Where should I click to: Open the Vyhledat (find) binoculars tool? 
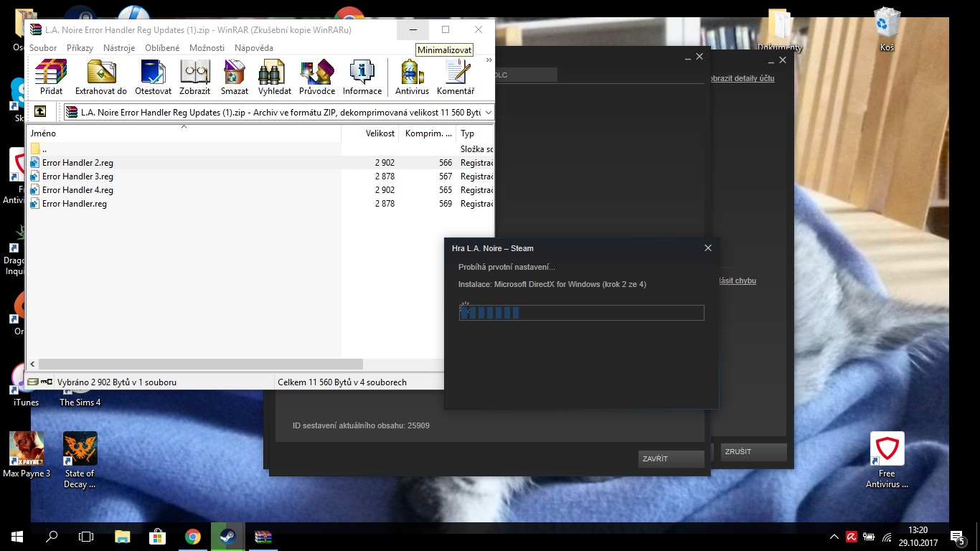click(x=275, y=77)
